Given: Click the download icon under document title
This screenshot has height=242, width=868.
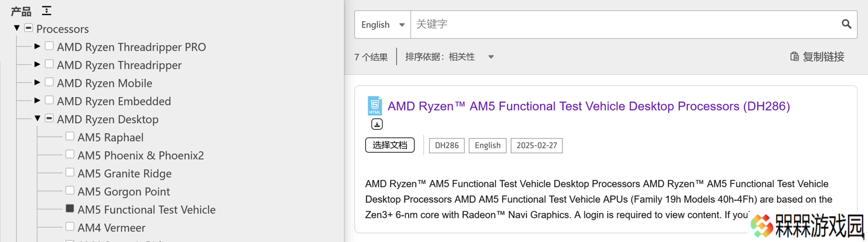Looking at the screenshot, I should (x=377, y=124).
